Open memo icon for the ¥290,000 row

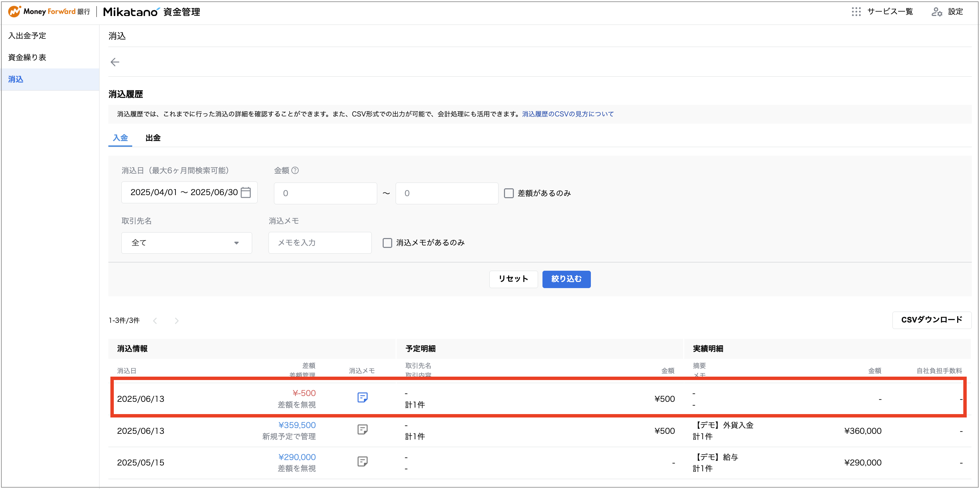[363, 462]
